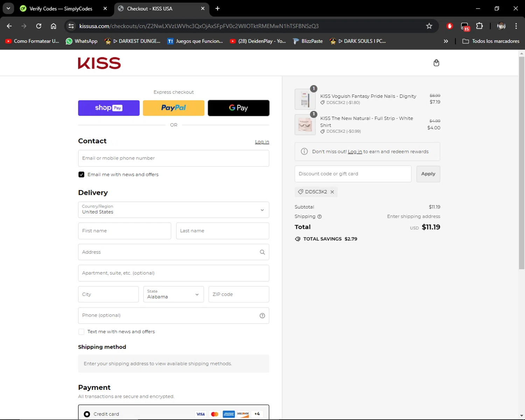Open the (28) DeidenPlay bookmark

pyautogui.click(x=258, y=41)
